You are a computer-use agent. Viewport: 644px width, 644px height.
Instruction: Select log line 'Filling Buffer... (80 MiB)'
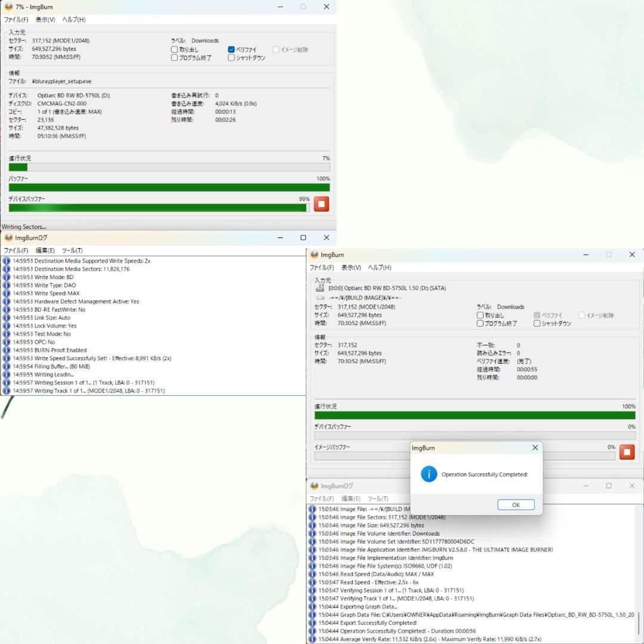[x=51, y=366]
